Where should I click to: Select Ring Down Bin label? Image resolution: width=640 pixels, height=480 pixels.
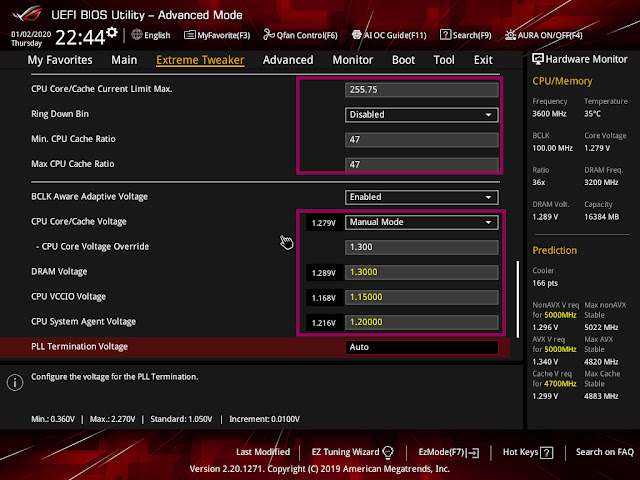(60, 114)
